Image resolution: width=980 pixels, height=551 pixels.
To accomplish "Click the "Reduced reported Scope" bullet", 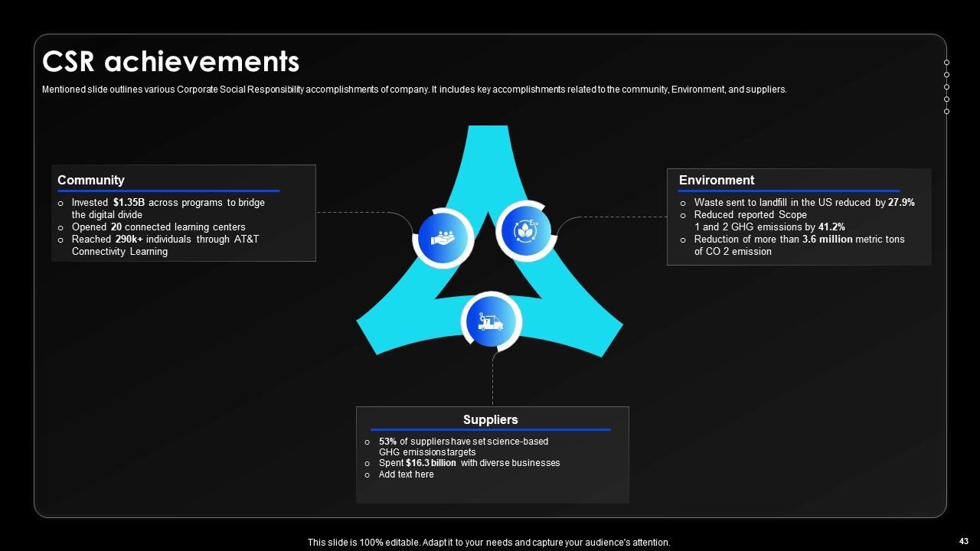I will coord(769,221).
